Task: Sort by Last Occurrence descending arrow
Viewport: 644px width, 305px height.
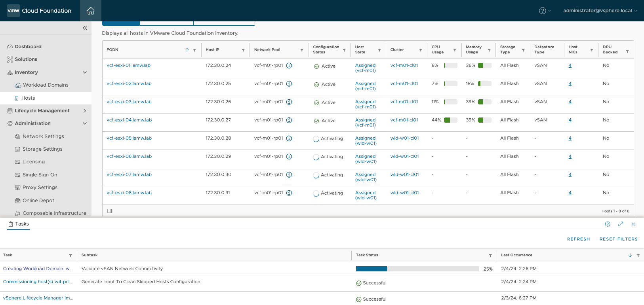Action: tap(630, 256)
